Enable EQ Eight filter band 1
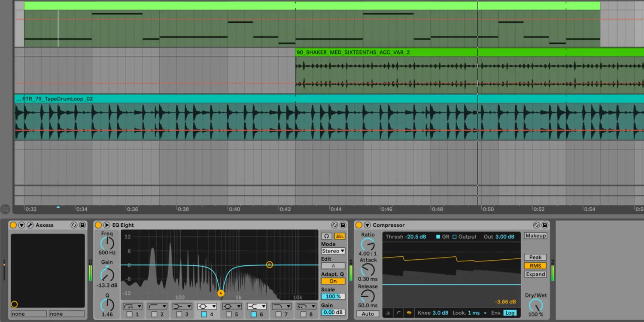The height and width of the screenshot is (322, 644). [130, 314]
